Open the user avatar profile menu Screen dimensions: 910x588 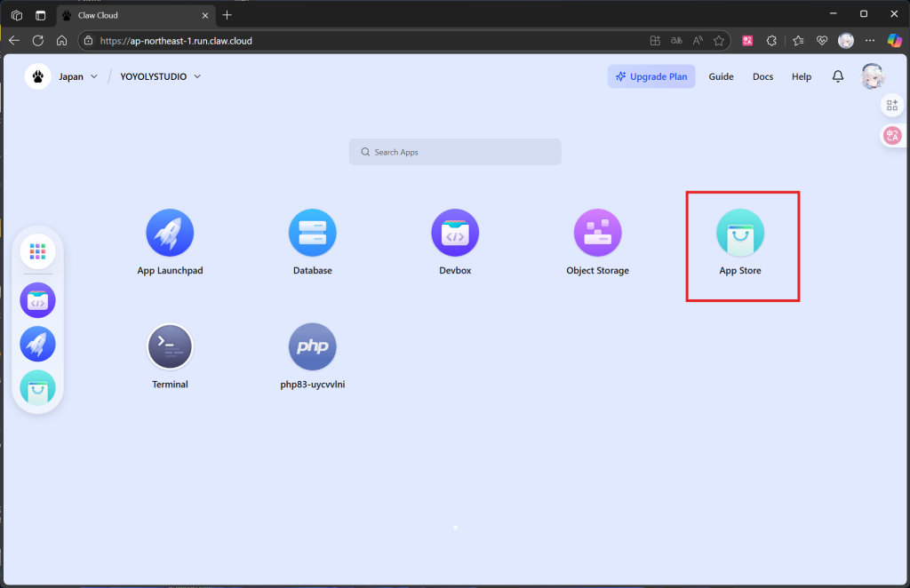coord(872,76)
